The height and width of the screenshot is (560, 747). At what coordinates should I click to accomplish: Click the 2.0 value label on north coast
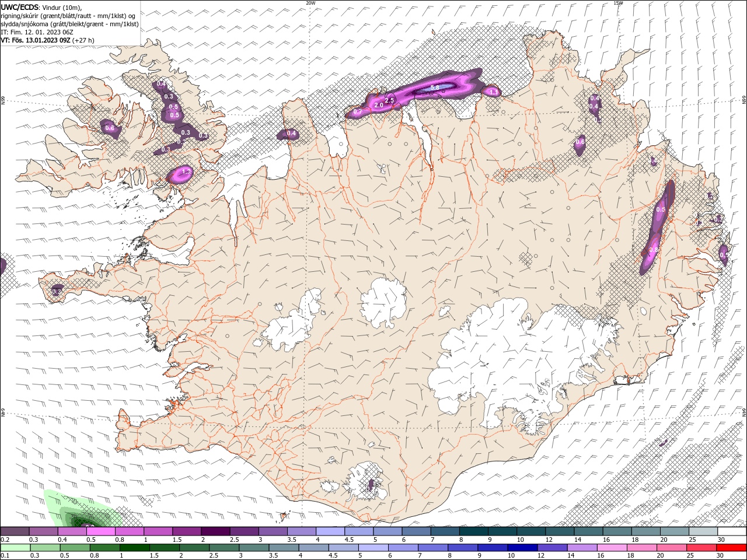pos(378,105)
